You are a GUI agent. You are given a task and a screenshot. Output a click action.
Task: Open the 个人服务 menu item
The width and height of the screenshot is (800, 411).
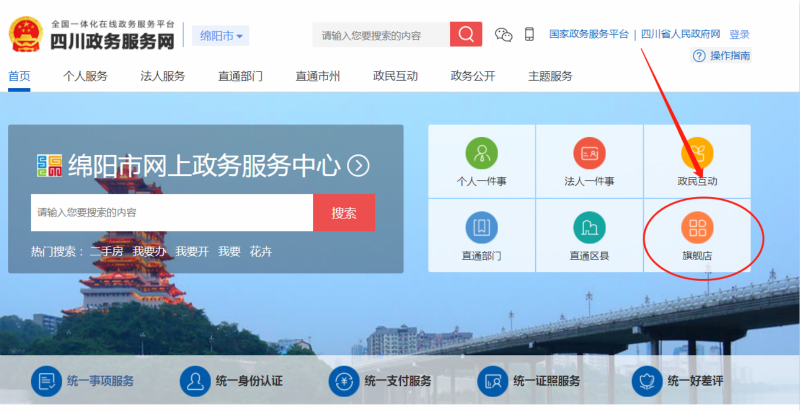(x=86, y=76)
